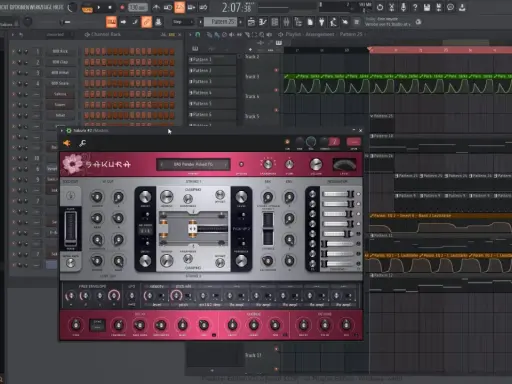Viewport: 512px width, 384px height.
Task: Mute the 808 Kick channel
Action: (14, 51)
